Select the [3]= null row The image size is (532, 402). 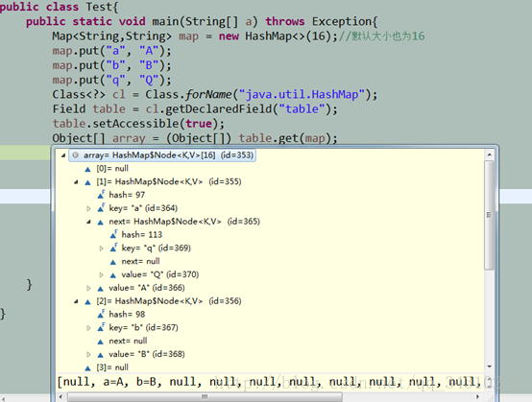pyautogui.click(x=112, y=367)
